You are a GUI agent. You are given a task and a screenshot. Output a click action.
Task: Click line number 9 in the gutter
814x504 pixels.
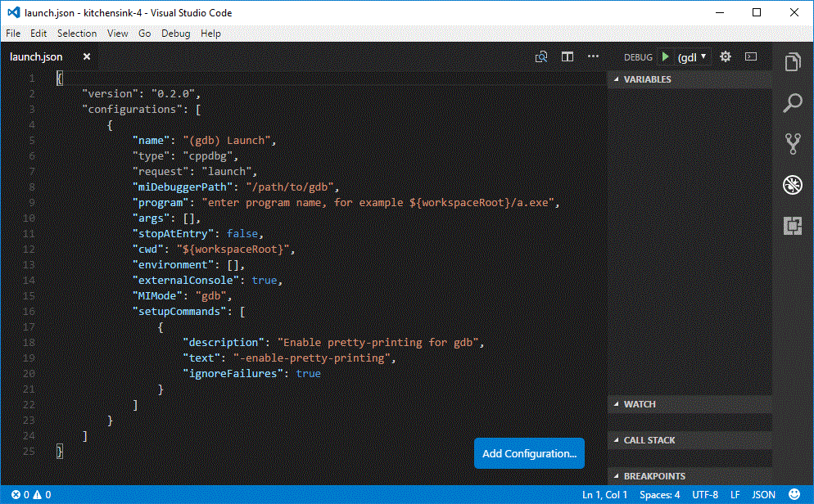pyautogui.click(x=32, y=203)
